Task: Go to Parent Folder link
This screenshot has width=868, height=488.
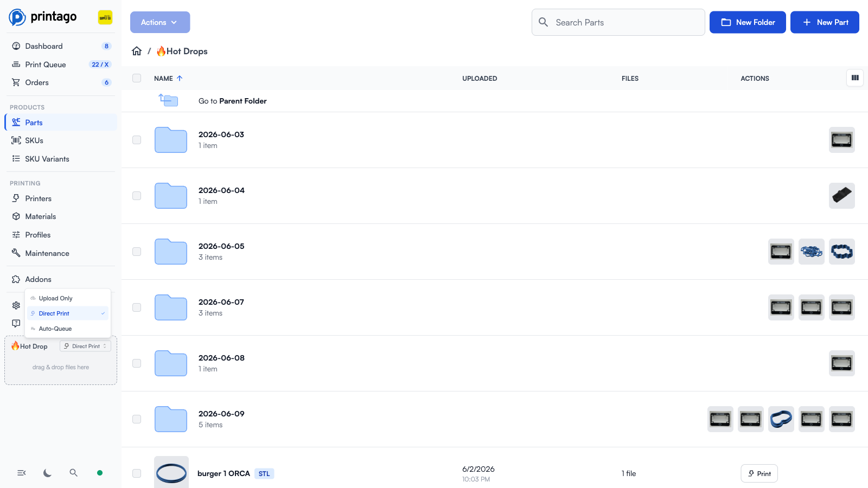Action: (232, 101)
